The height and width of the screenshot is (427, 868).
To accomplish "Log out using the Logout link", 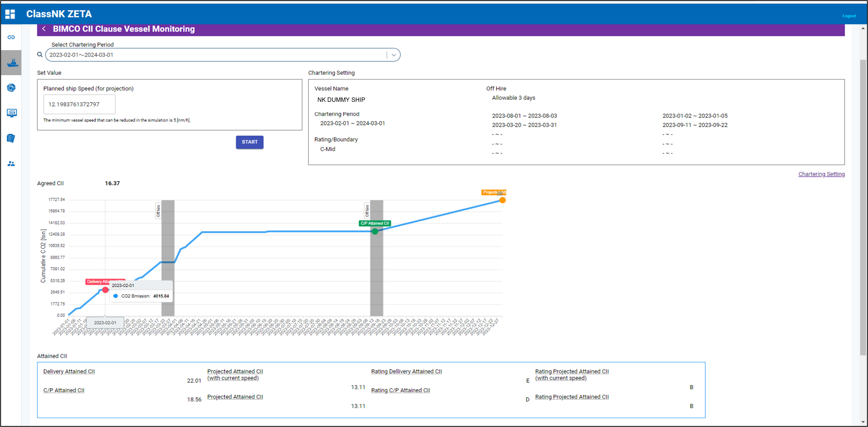I will tap(849, 16).
